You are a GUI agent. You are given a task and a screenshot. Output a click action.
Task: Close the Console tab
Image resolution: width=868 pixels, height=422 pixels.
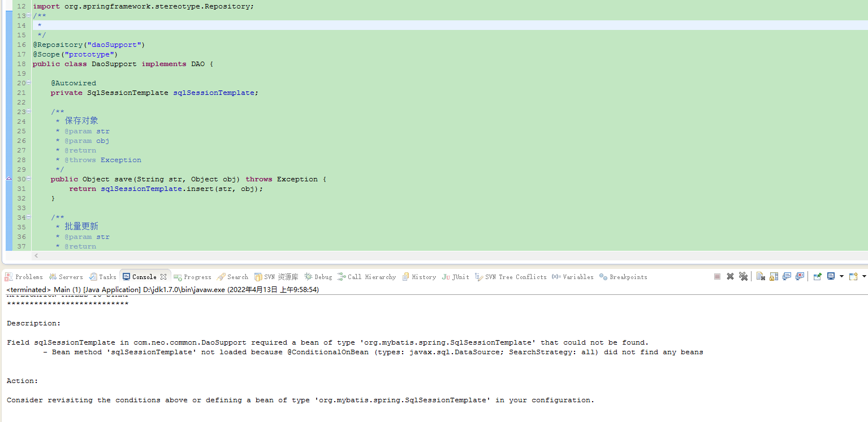point(163,277)
